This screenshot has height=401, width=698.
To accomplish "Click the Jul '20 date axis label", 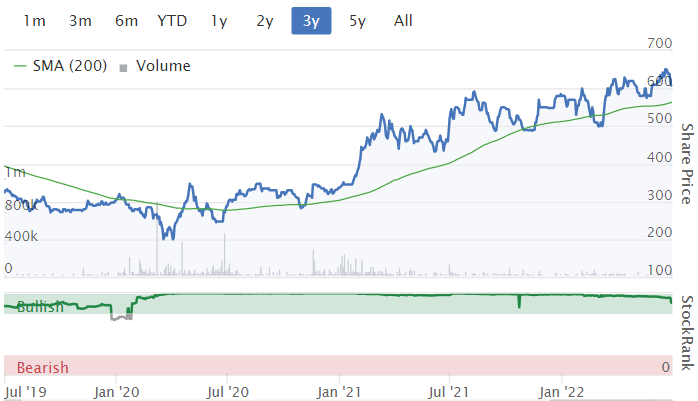I will click(227, 392).
